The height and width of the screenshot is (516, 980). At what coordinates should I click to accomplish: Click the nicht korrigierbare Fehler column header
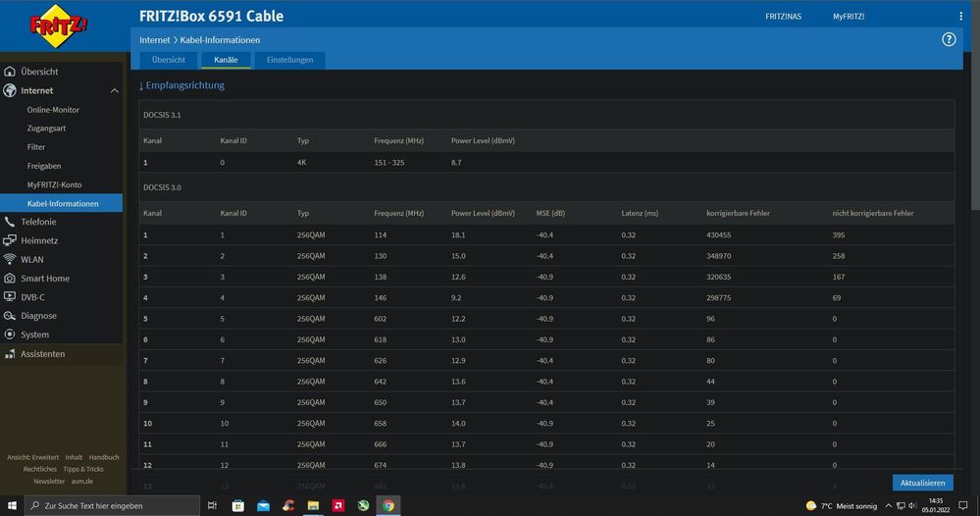pyautogui.click(x=872, y=213)
